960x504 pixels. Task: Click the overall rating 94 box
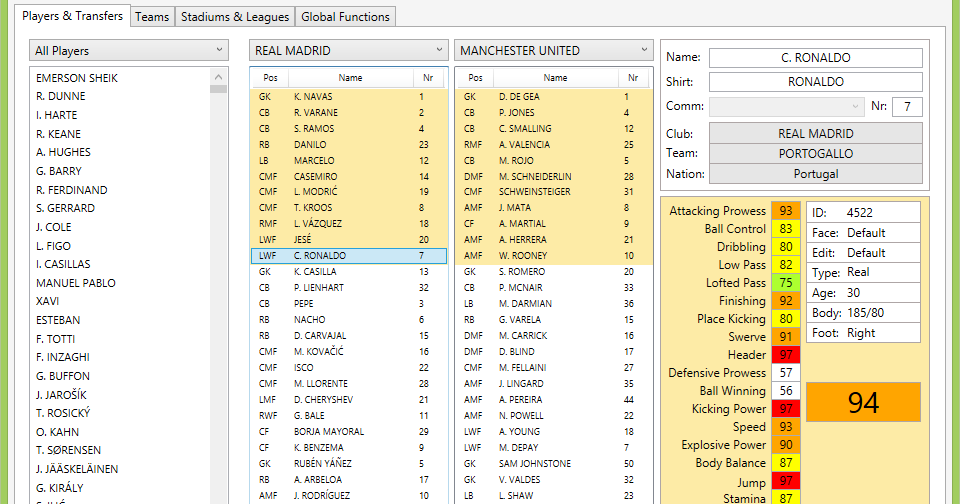click(863, 402)
